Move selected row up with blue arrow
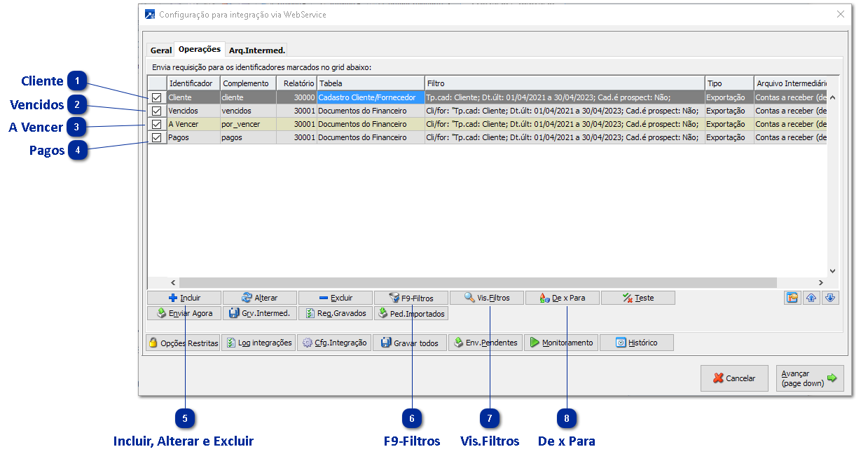 [811, 298]
